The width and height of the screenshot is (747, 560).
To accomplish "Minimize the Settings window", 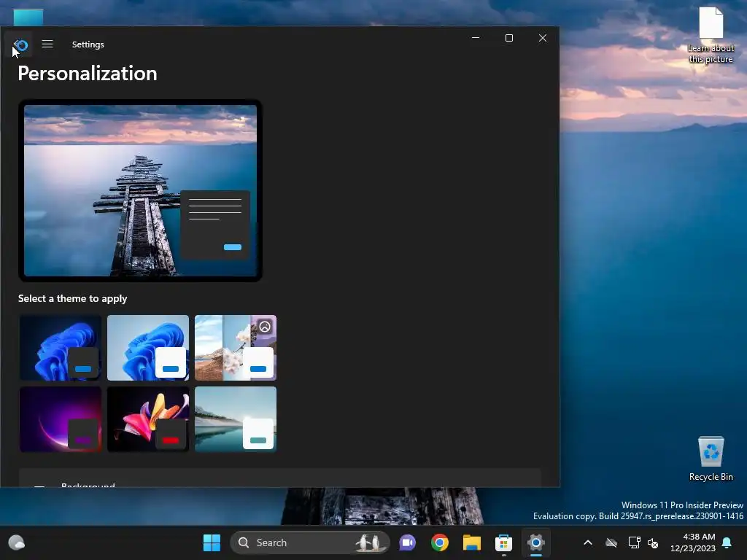I will pyautogui.click(x=476, y=38).
